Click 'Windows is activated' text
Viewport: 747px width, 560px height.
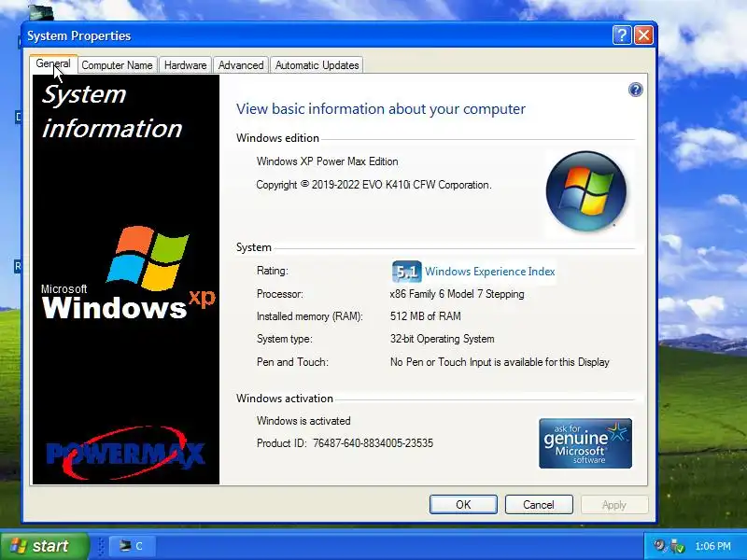(x=303, y=421)
